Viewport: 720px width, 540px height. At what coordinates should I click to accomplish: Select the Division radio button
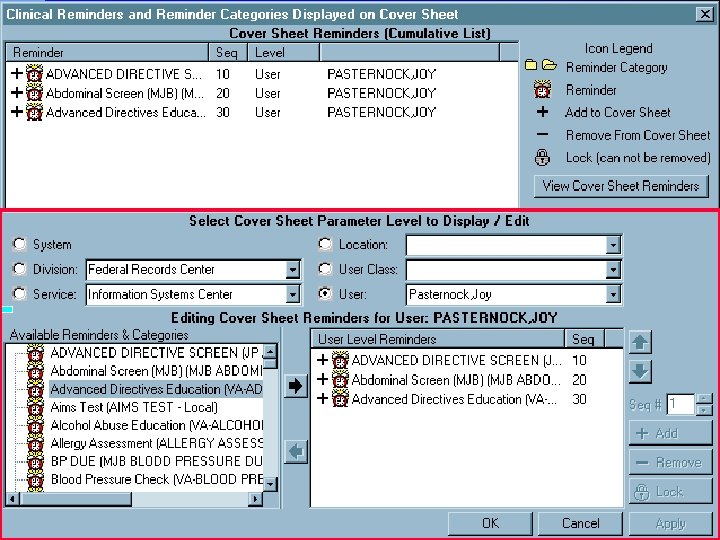[x=19, y=269]
